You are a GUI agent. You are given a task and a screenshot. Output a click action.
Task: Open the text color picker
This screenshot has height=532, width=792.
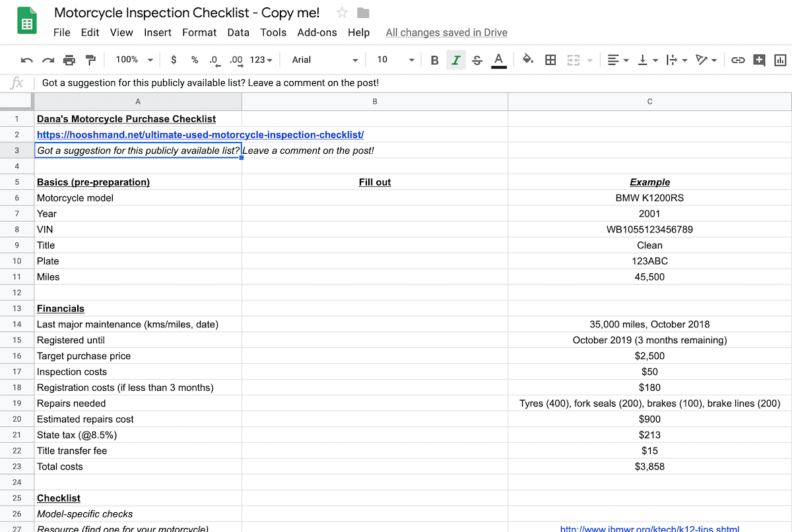click(499, 60)
